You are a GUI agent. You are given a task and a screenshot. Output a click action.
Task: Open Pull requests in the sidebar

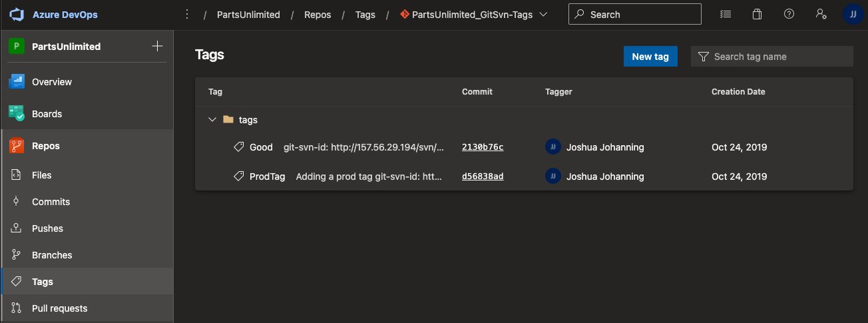click(x=59, y=308)
